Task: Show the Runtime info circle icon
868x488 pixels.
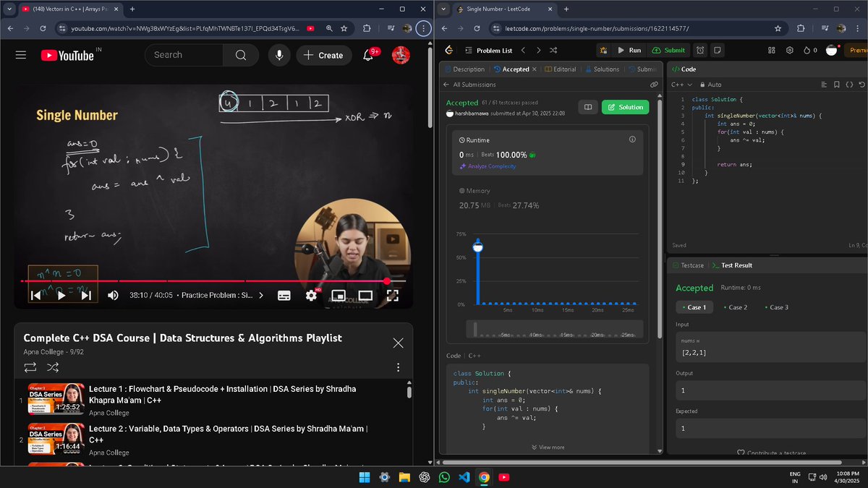Action: [x=632, y=140]
